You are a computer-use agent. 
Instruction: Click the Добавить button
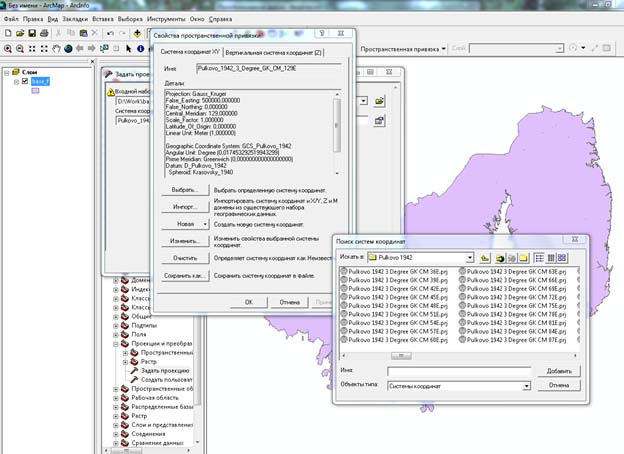pyautogui.click(x=558, y=370)
